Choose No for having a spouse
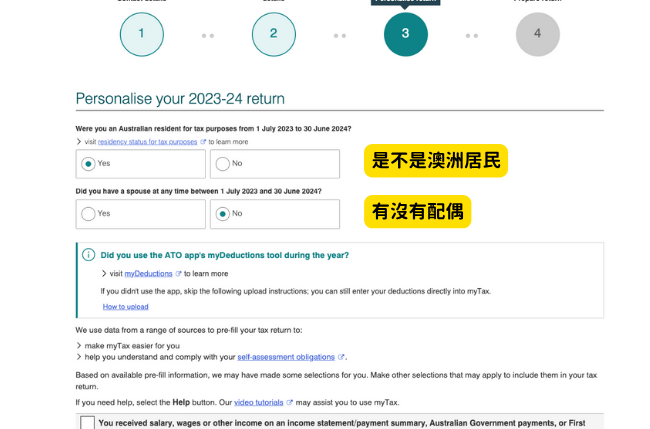This screenshot has height=429, width=650. click(223, 213)
